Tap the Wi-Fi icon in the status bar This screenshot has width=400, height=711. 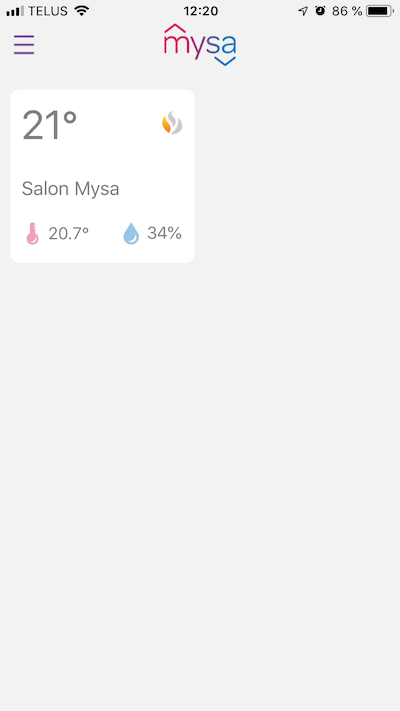pyautogui.click(x=82, y=10)
